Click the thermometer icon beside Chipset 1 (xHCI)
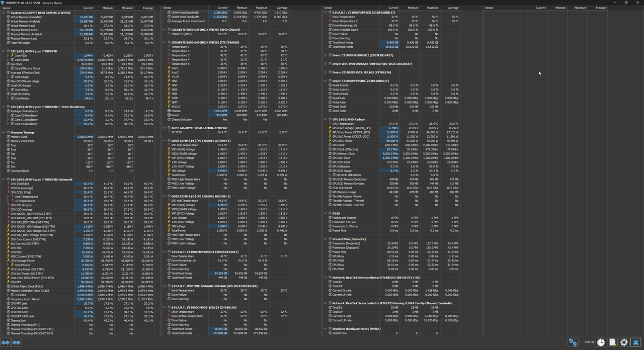The image size is (644, 350). 169,34
